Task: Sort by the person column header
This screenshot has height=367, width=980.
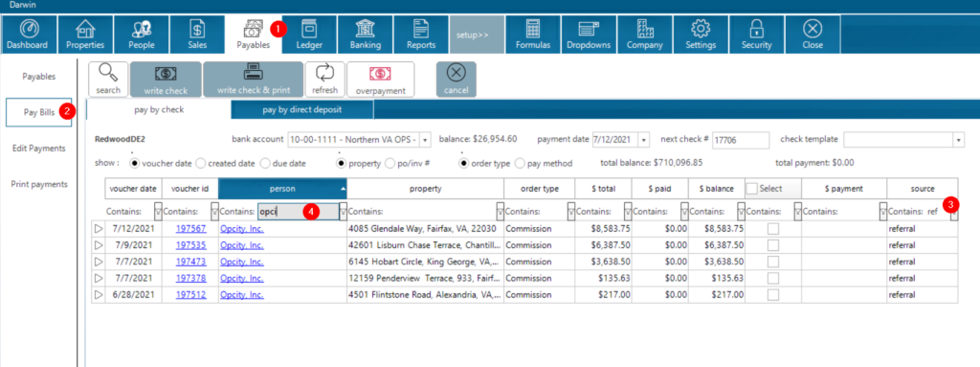Action: 282,189
